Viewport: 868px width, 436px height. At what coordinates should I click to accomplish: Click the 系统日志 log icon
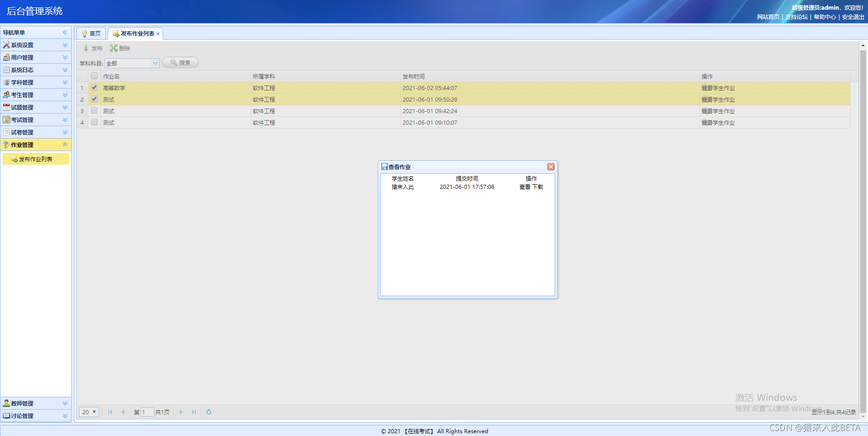6,70
